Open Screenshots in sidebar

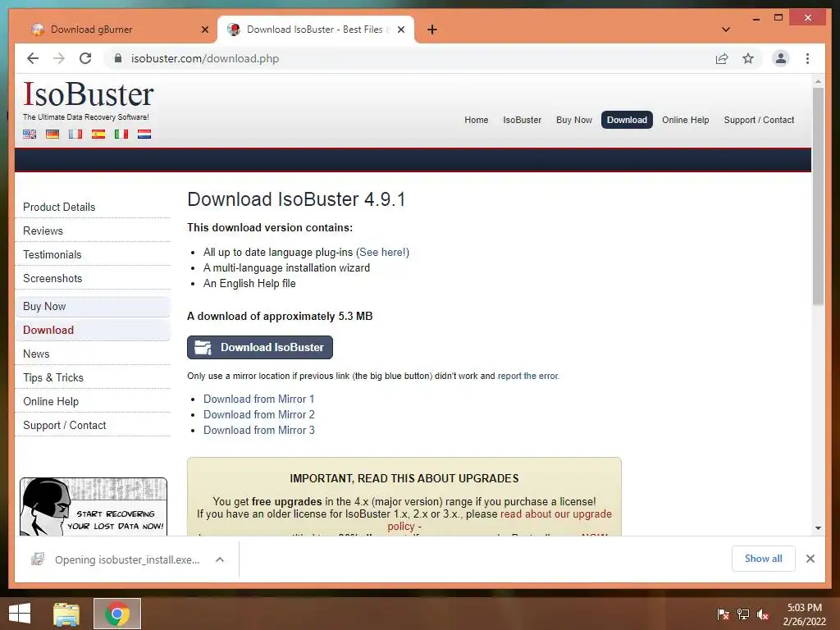point(52,279)
